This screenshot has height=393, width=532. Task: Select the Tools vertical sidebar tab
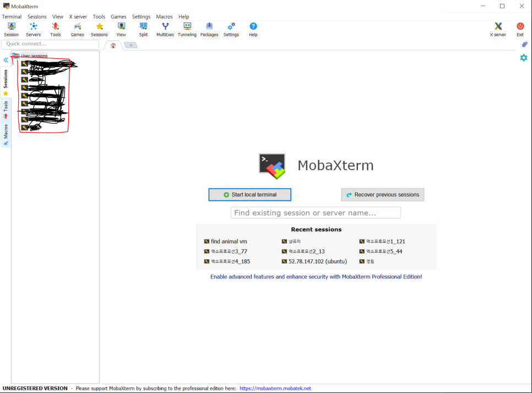tap(6, 110)
